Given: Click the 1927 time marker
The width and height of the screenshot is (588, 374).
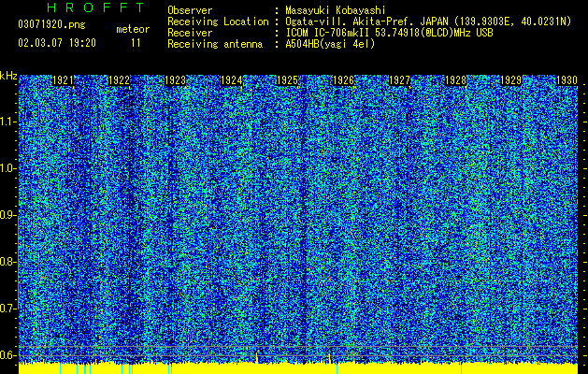Looking at the screenshot, I should [400, 80].
